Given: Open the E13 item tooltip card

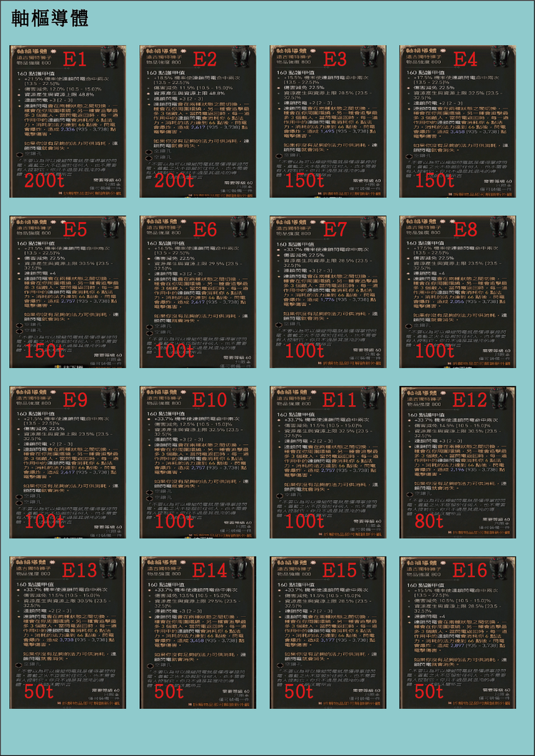Looking at the screenshot, I should pyautogui.click(x=68, y=633).
